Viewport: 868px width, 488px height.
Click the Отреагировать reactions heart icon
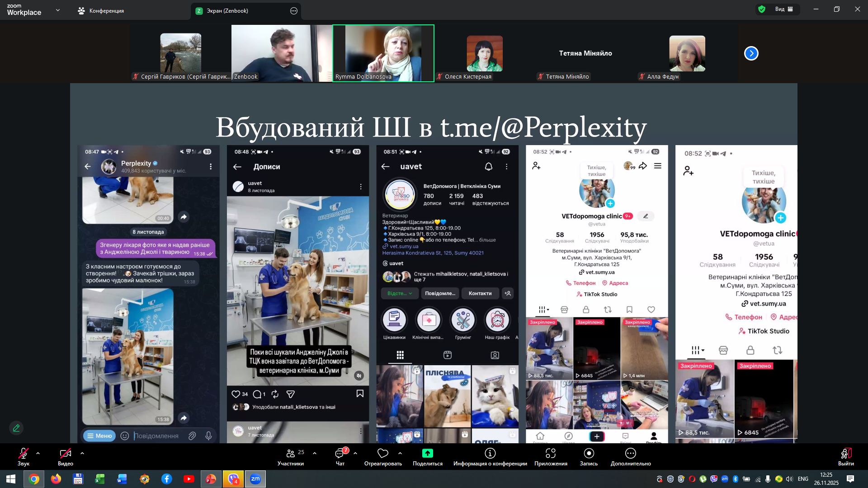pos(382,453)
